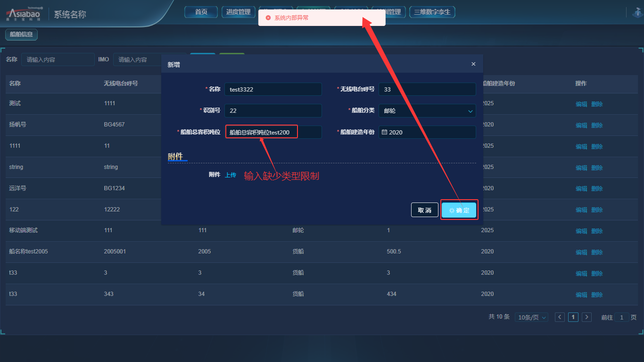The height and width of the screenshot is (362, 644).
Task: Open the 三维数字孪生 nav tab
Action: 432,12
